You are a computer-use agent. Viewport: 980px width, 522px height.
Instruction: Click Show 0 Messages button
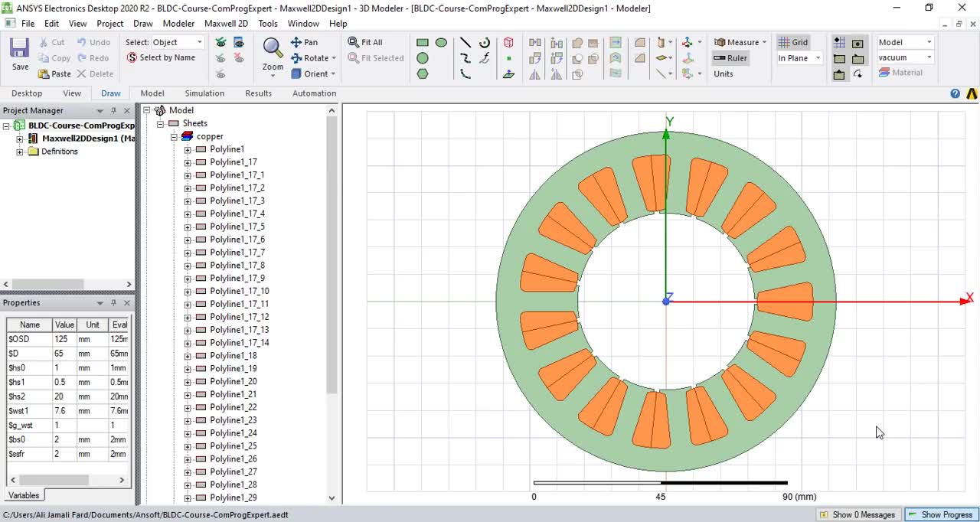pos(857,514)
